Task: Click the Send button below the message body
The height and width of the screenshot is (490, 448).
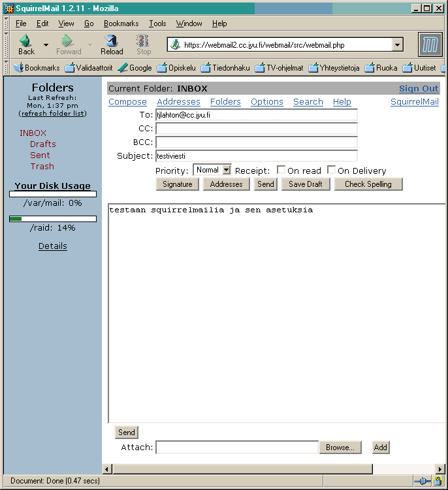Action: pyautogui.click(x=127, y=433)
